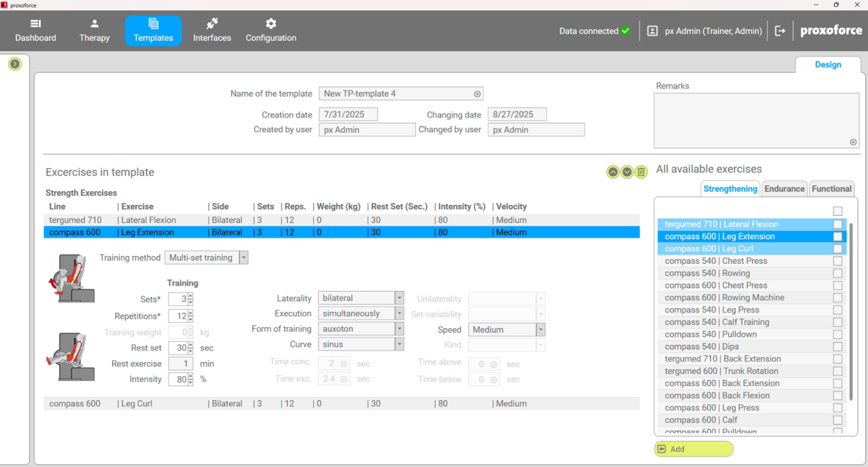Click the trash icon to delete exercise

click(x=641, y=172)
